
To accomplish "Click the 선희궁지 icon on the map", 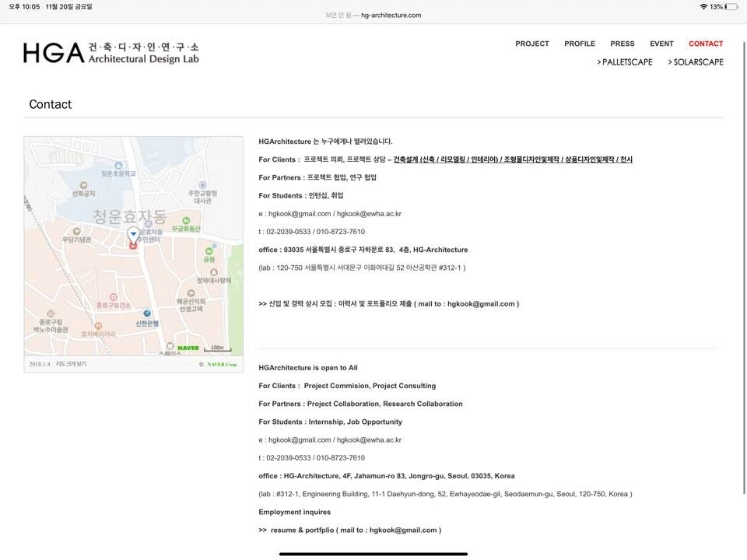I will [83, 185].
